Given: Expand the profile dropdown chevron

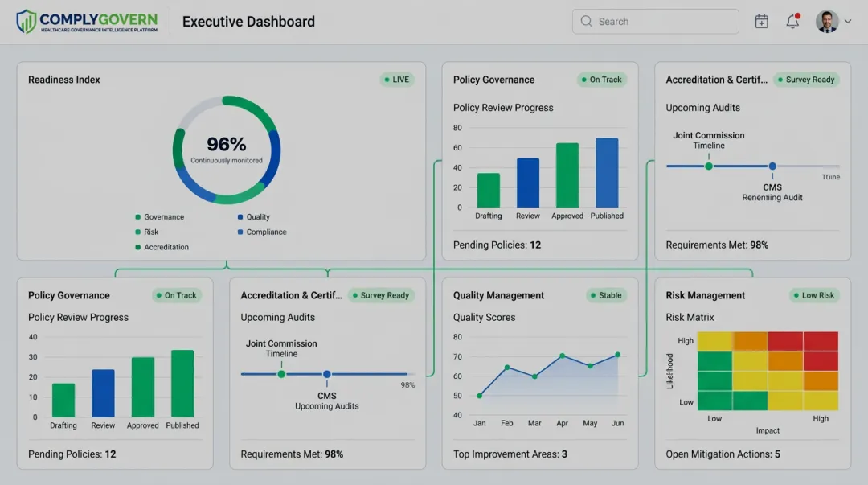Looking at the screenshot, I should point(848,22).
